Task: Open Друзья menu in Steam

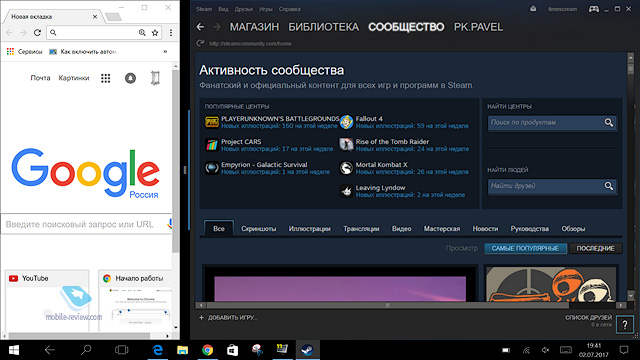Action: 244,9
